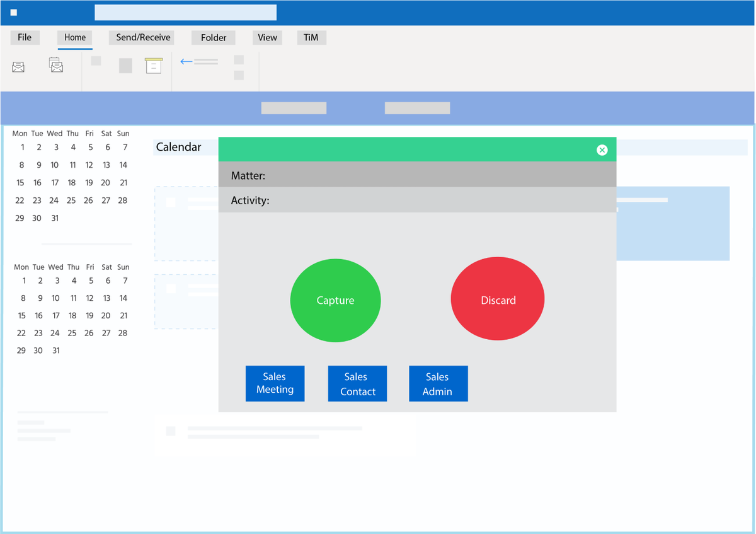Select the Folder ribbon tab
Screen dimensions: 756x534
click(x=214, y=38)
